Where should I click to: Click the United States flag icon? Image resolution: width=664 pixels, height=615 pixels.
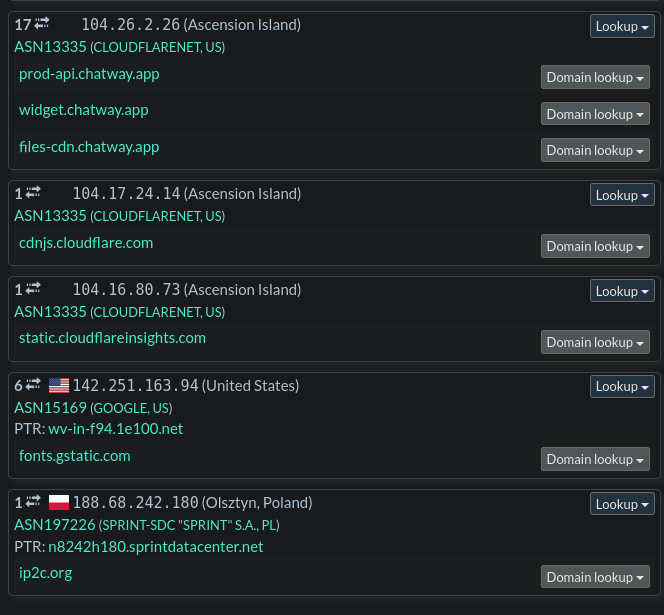coord(59,386)
